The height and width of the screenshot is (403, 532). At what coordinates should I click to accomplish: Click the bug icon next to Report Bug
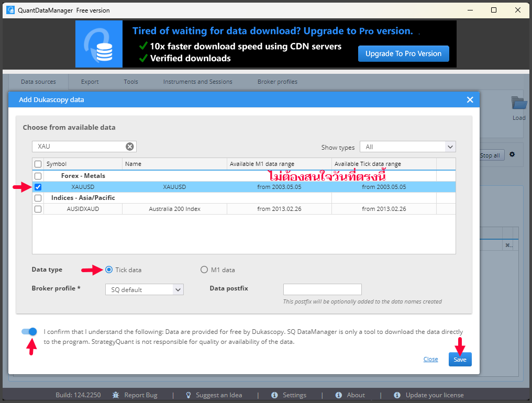coord(116,395)
